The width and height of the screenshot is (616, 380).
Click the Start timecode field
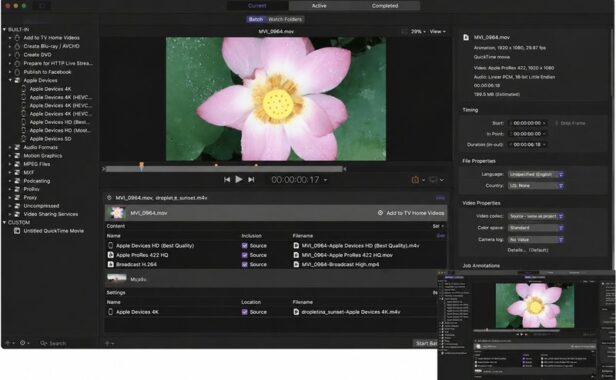coord(527,123)
